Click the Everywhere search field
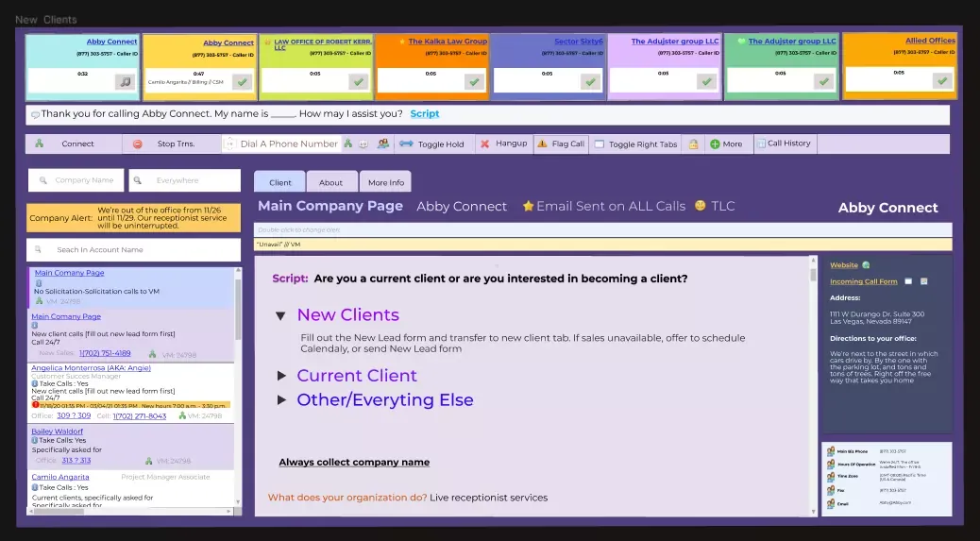The image size is (980, 541). coord(184,180)
